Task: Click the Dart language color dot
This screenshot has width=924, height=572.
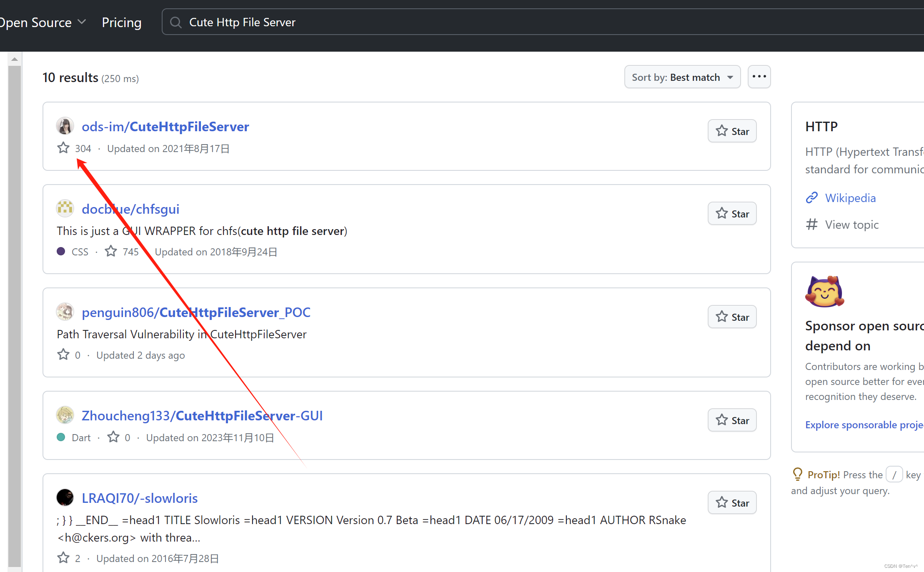Action: tap(61, 437)
